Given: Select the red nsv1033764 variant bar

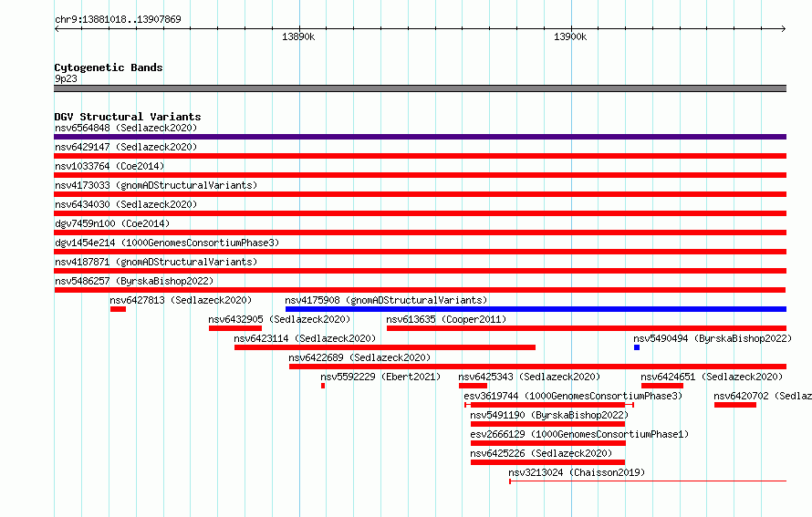Looking at the screenshot, I should point(420,175).
